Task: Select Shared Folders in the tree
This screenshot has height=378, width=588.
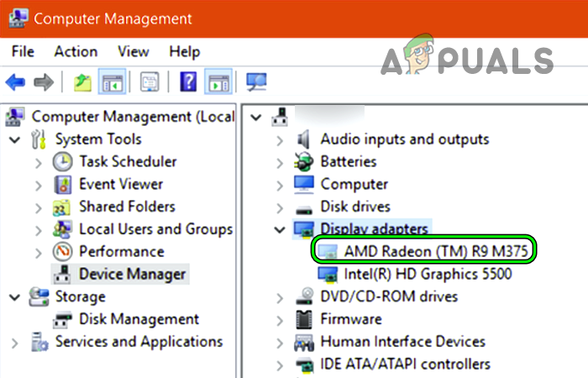Action: [127, 207]
